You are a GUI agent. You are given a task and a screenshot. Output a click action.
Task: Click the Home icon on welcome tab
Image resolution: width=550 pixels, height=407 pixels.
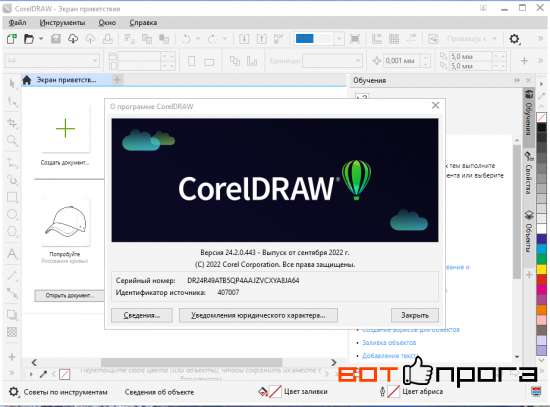(x=27, y=80)
